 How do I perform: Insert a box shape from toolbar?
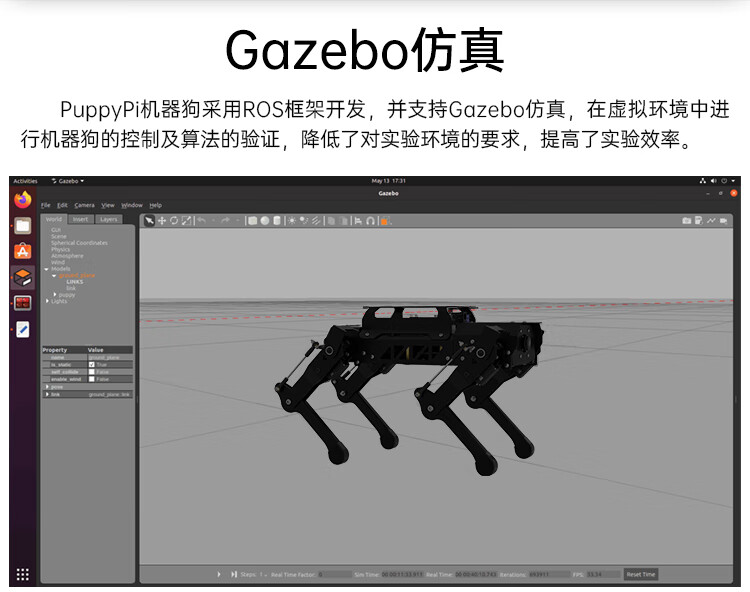(x=253, y=220)
